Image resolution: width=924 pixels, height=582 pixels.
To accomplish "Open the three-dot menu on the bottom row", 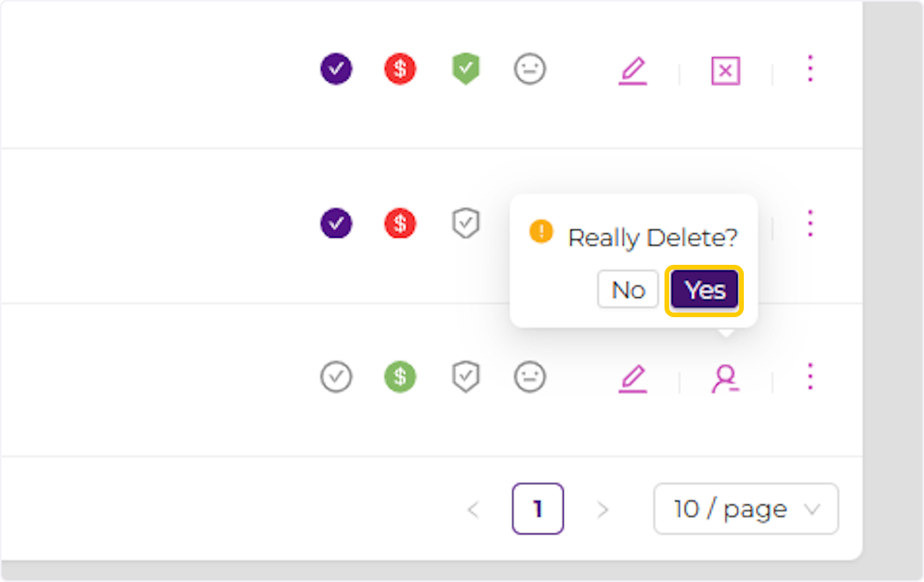I will click(x=810, y=377).
